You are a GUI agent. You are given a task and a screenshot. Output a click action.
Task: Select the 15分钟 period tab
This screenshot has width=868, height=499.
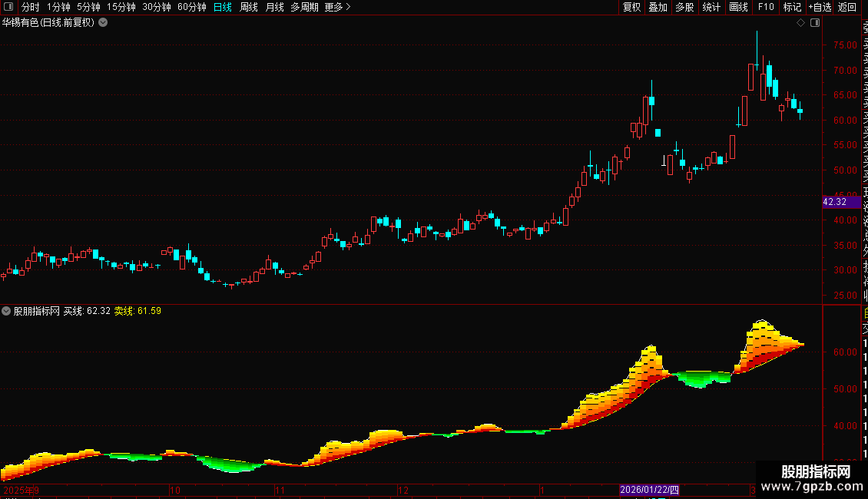click(x=121, y=7)
